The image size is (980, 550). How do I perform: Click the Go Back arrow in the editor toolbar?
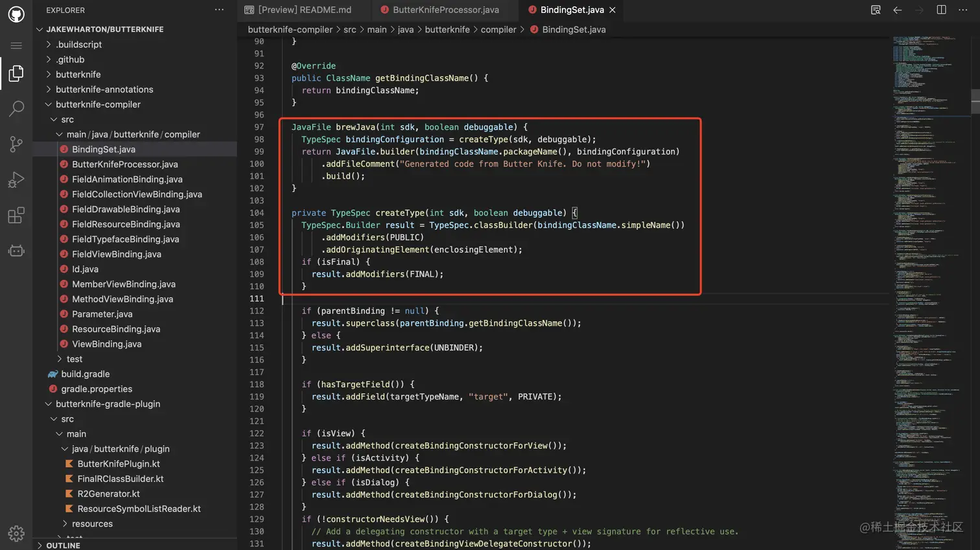click(898, 10)
